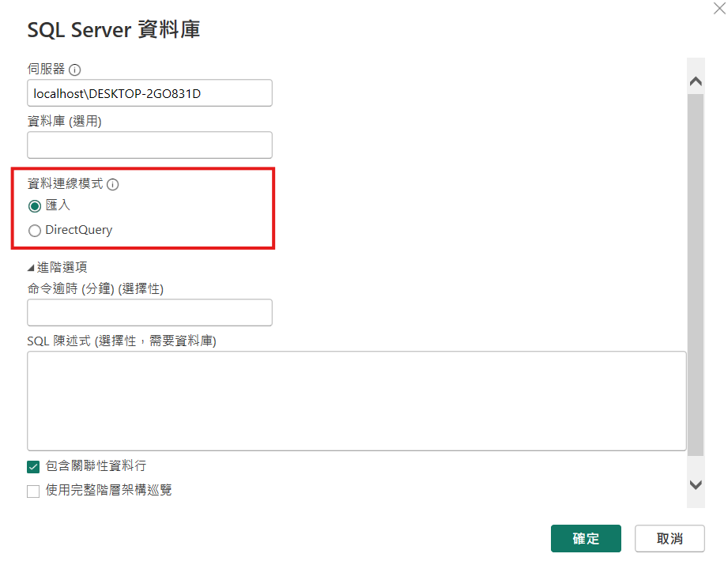The width and height of the screenshot is (728, 580).
Task: Confirm with the 確定 button
Action: click(x=586, y=538)
